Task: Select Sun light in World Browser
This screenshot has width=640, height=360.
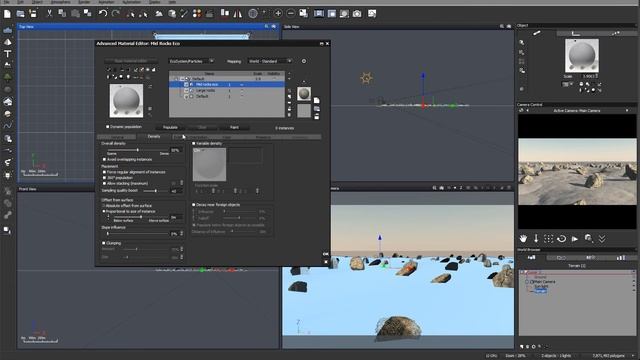Action: click(x=541, y=287)
